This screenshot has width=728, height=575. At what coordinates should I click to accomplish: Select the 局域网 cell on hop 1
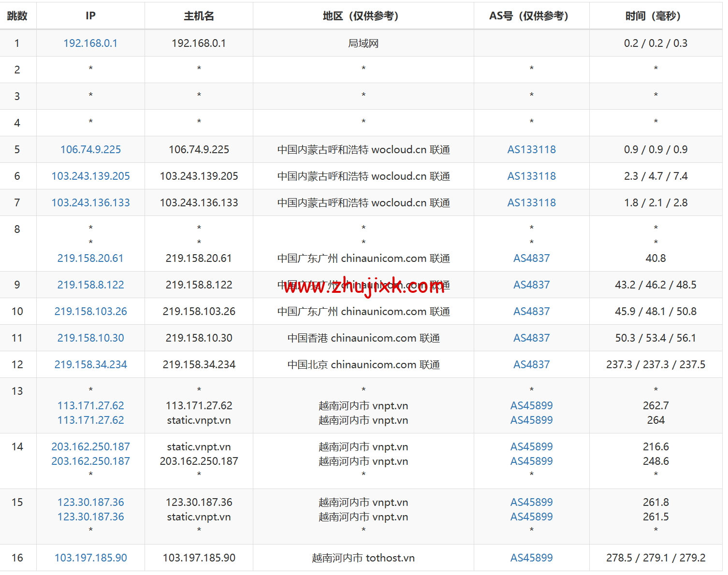pos(364,43)
